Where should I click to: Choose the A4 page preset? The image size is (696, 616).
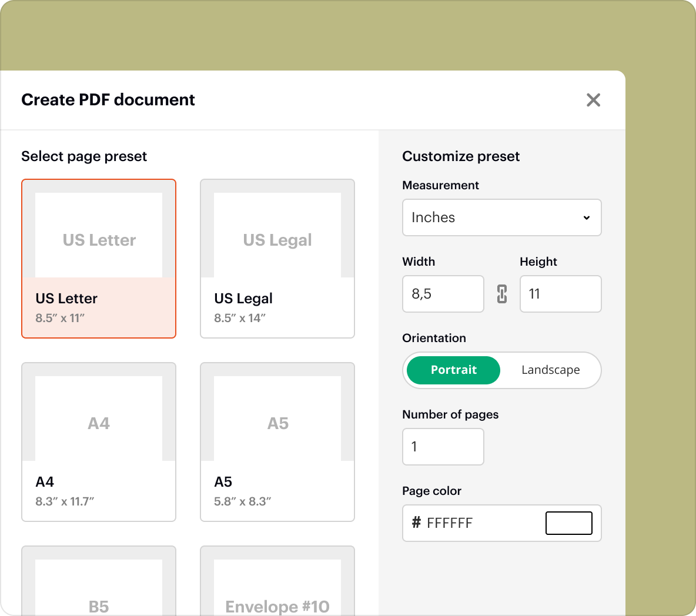click(98, 442)
